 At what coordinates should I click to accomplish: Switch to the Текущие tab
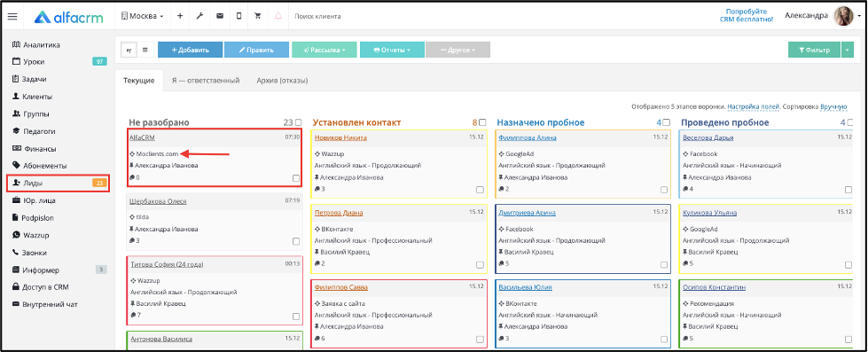(x=139, y=81)
